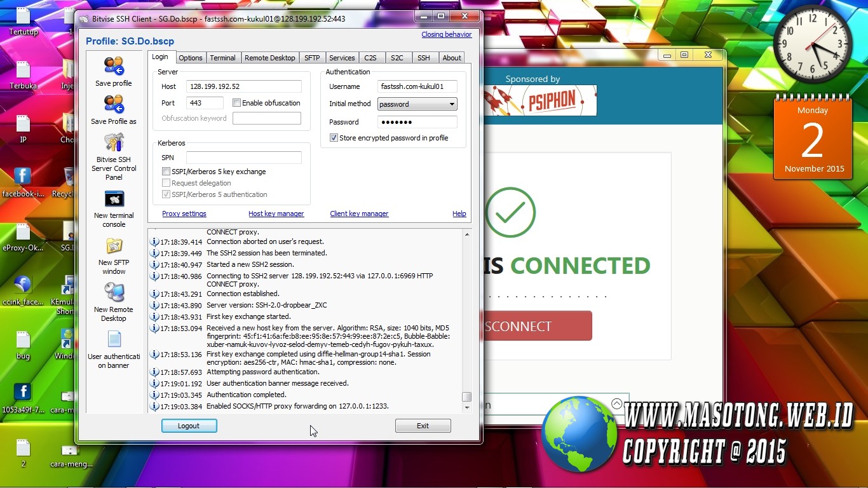Click the log scrollbar thumb

(x=467, y=396)
